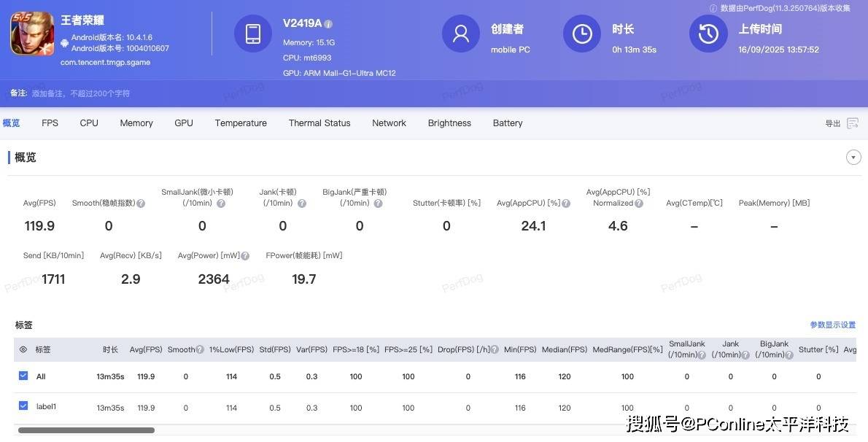Click the 备注 note input field
This screenshot has width=868, height=442.
tap(80, 94)
